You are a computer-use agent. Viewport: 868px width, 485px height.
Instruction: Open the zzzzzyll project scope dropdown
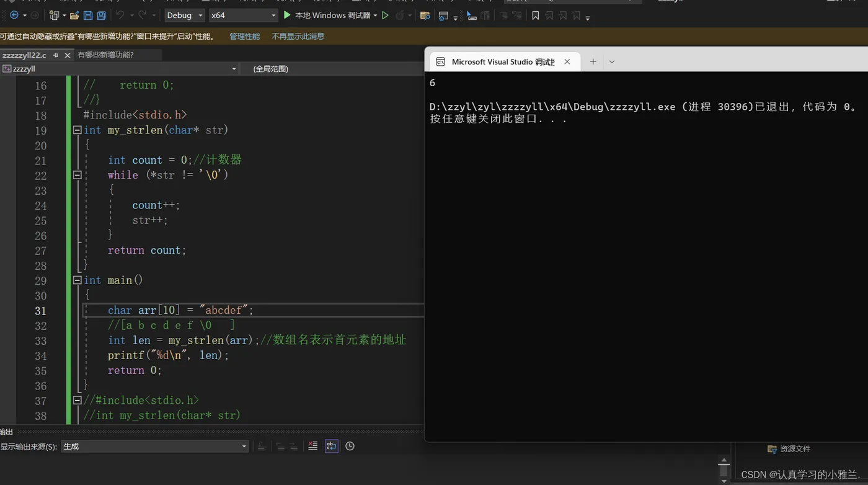coord(119,69)
